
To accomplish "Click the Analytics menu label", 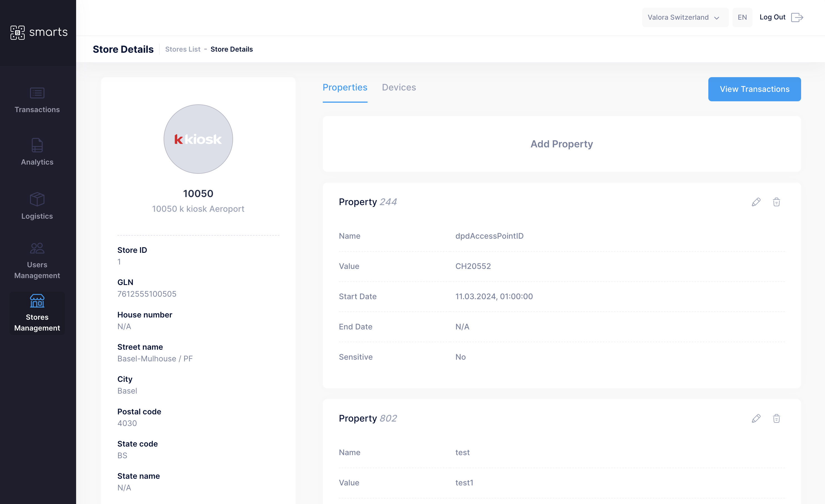I will click(x=37, y=162).
